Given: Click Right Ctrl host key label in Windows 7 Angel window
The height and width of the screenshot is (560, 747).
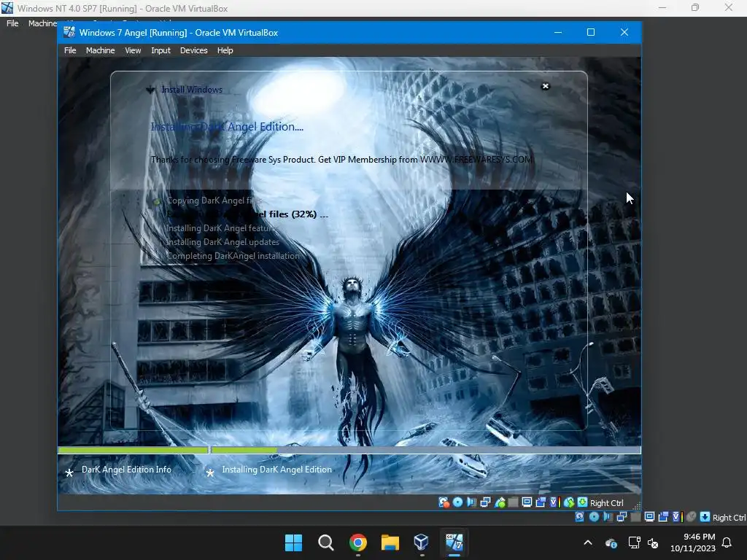Looking at the screenshot, I should click(606, 503).
